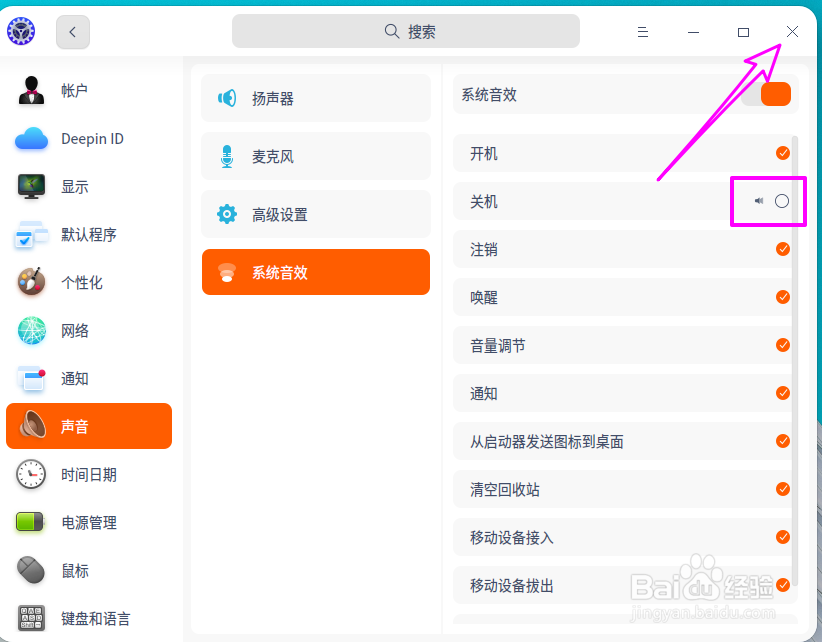Uncheck the 注销 sound effect
Screen dimensions: 822x642
click(783, 249)
